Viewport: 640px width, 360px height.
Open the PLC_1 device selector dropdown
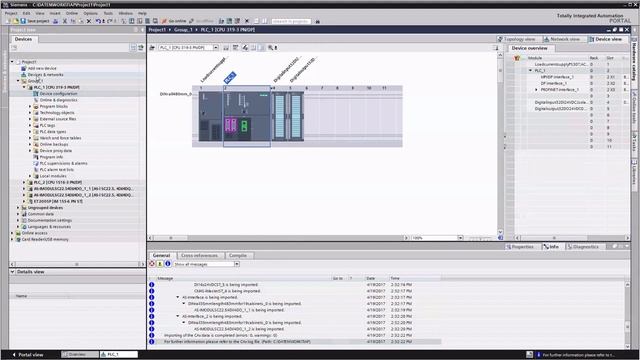[x=216, y=48]
